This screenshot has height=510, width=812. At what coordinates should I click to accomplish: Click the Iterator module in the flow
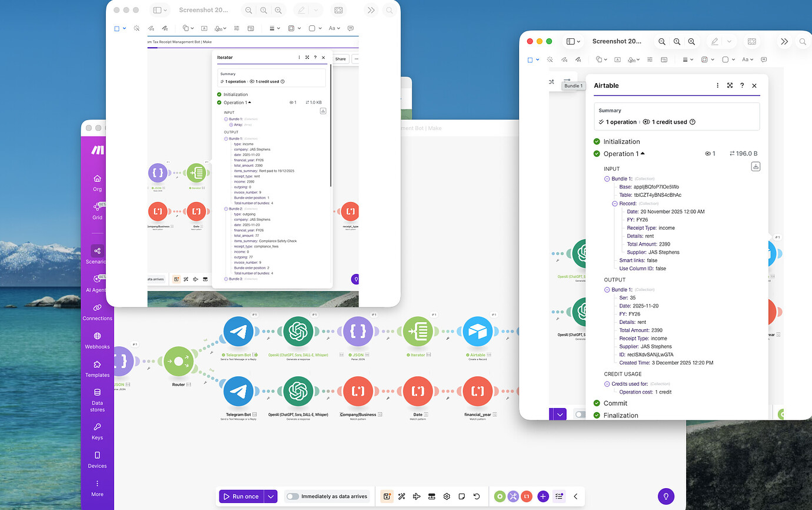pyautogui.click(x=418, y=331)
